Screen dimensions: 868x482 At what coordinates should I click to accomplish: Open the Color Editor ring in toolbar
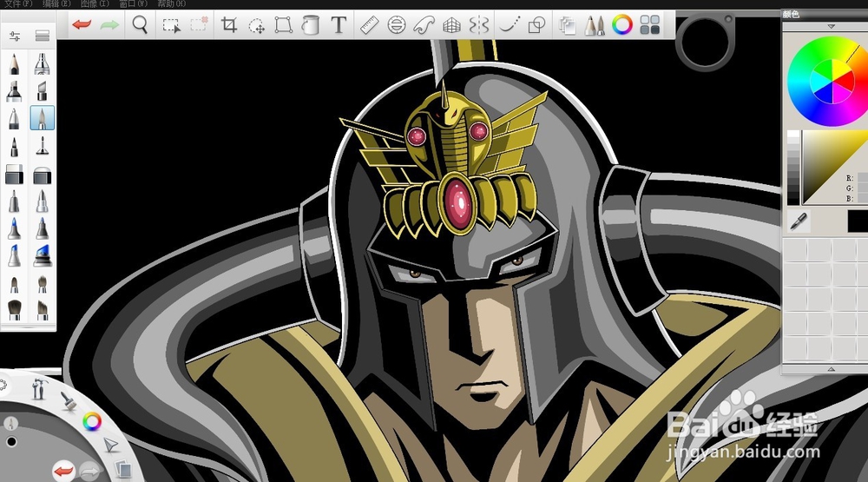point(622,25)
